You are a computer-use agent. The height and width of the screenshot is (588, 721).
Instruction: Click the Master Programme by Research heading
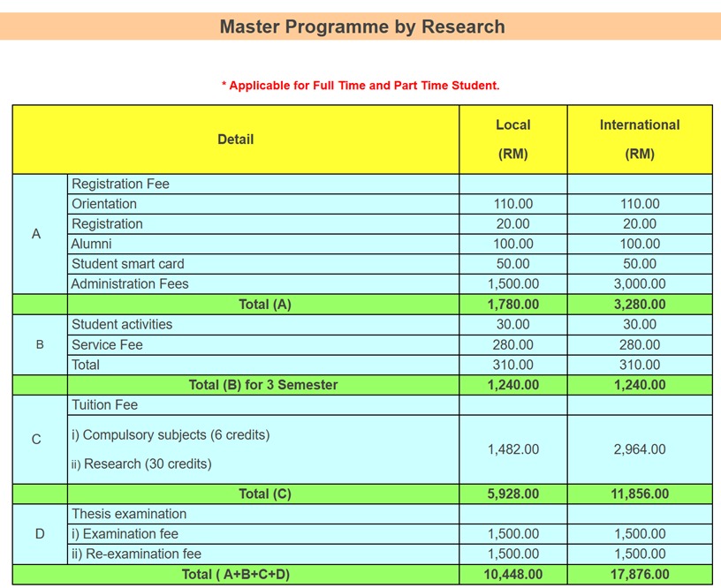[x=362, y=26]
